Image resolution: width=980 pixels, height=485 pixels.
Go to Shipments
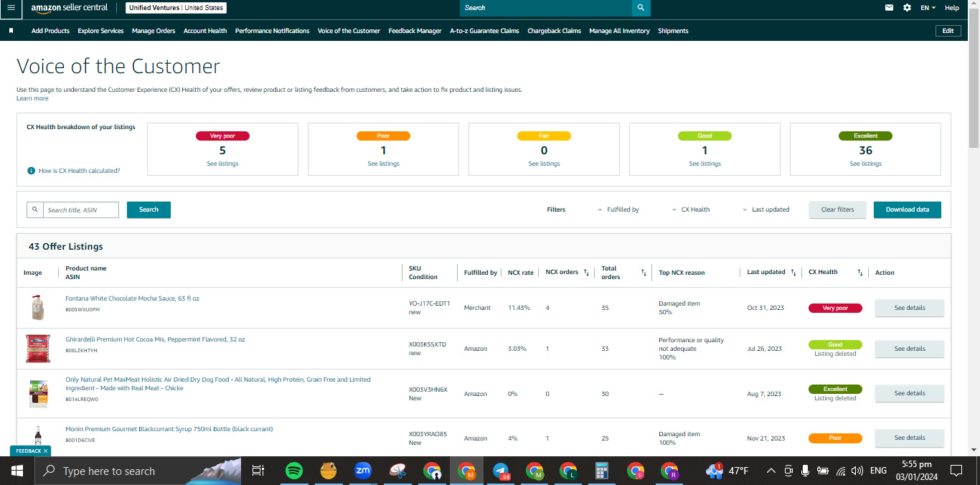(x=673, y=31)
